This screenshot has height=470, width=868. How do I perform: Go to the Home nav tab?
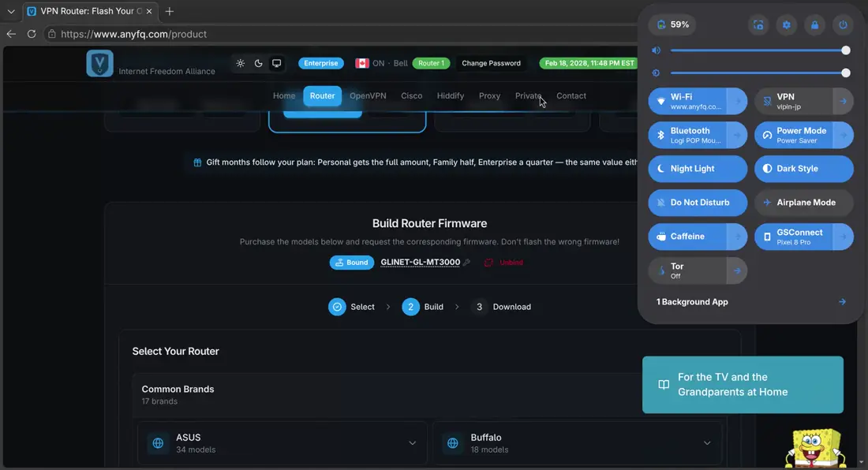pos(284,95)
